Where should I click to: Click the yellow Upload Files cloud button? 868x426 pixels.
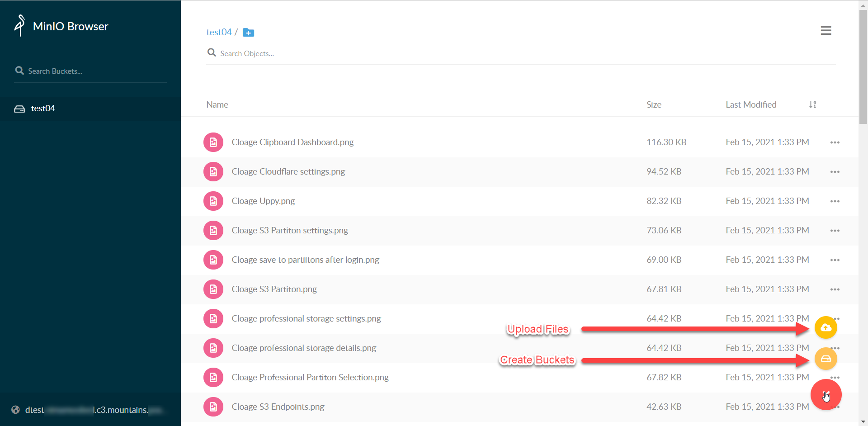click(826, 327)
